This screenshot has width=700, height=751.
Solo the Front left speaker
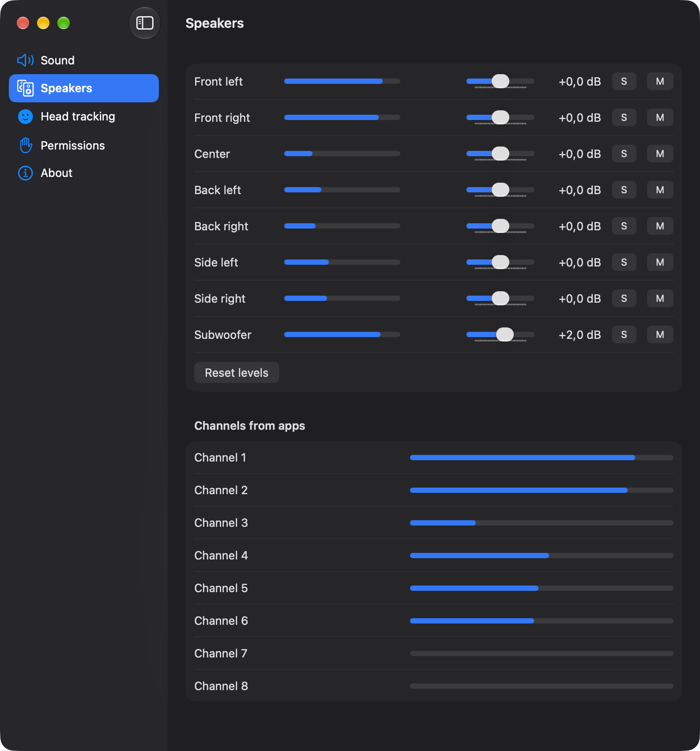624,81
